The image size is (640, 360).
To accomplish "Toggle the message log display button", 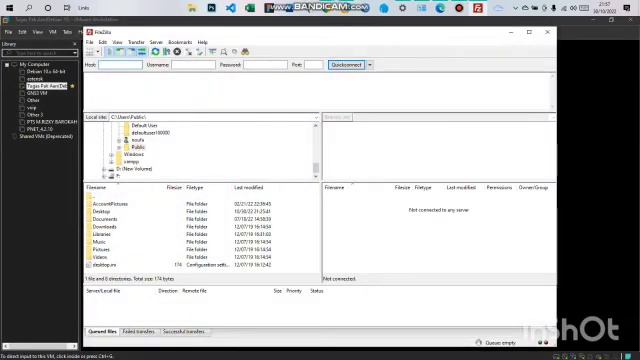I will [109, 52].
